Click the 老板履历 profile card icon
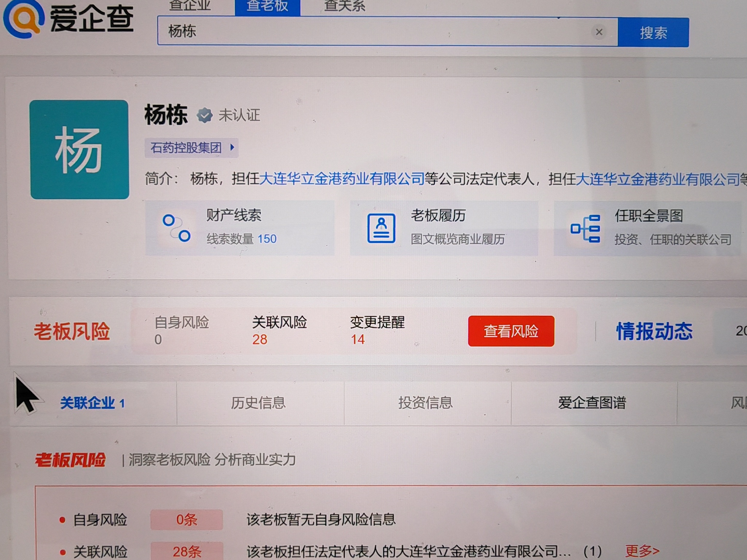Screen dimensions: 747x560 tap(381, 228)
